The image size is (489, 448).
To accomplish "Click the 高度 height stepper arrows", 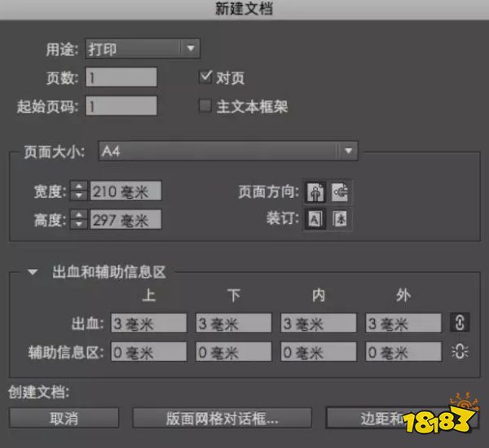I will (79, 219).
